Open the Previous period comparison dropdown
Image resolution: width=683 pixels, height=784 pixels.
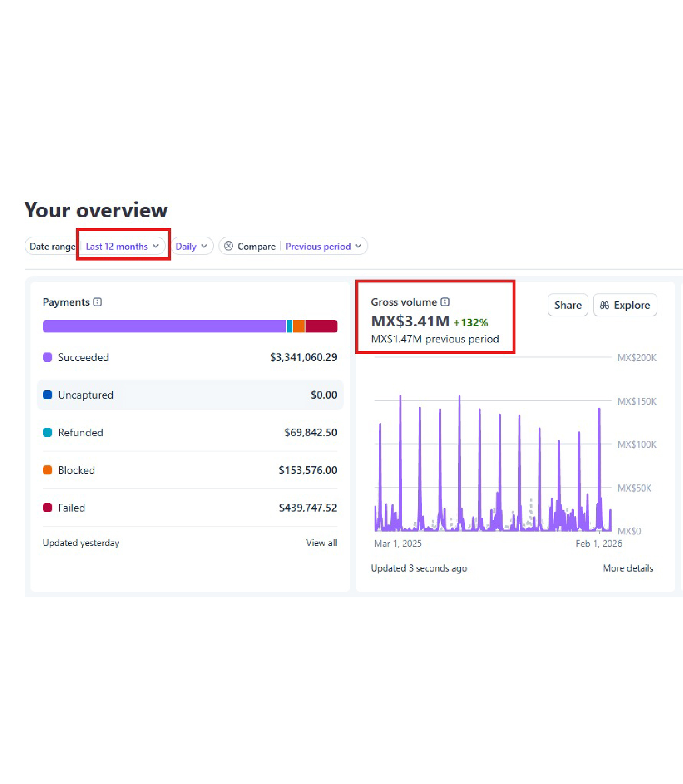tap(323, 246)
